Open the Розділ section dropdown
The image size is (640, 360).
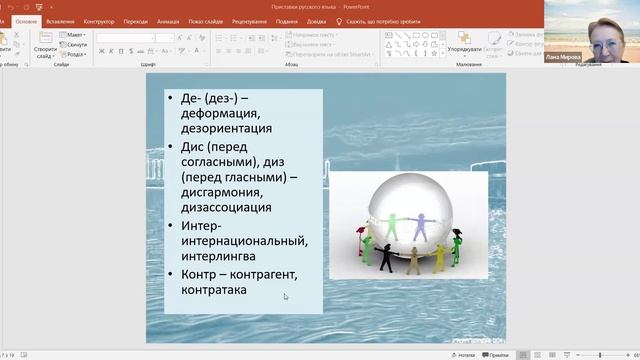[x=73, y=54]
